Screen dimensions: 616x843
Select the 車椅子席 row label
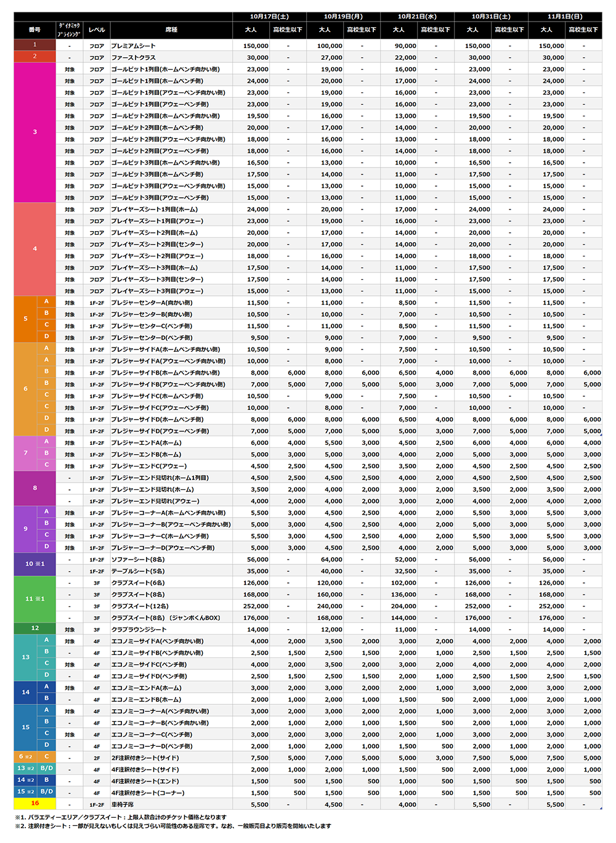click(x=122, y=805)
